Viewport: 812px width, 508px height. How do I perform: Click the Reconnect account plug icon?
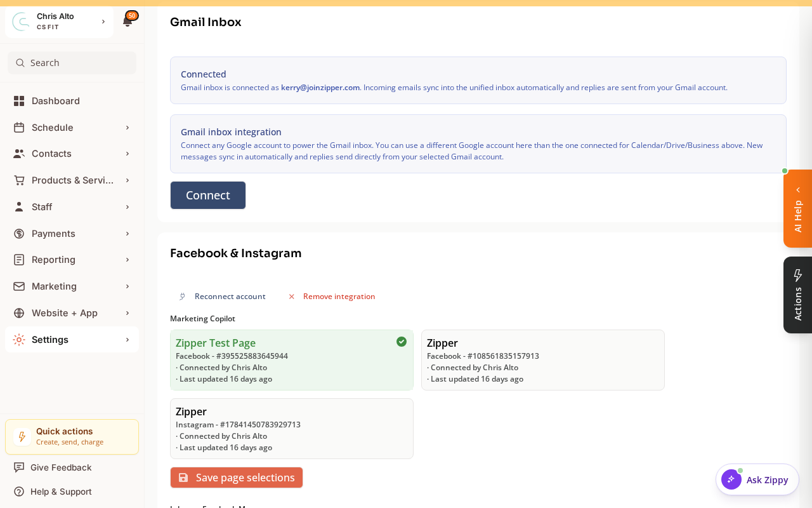182,297
